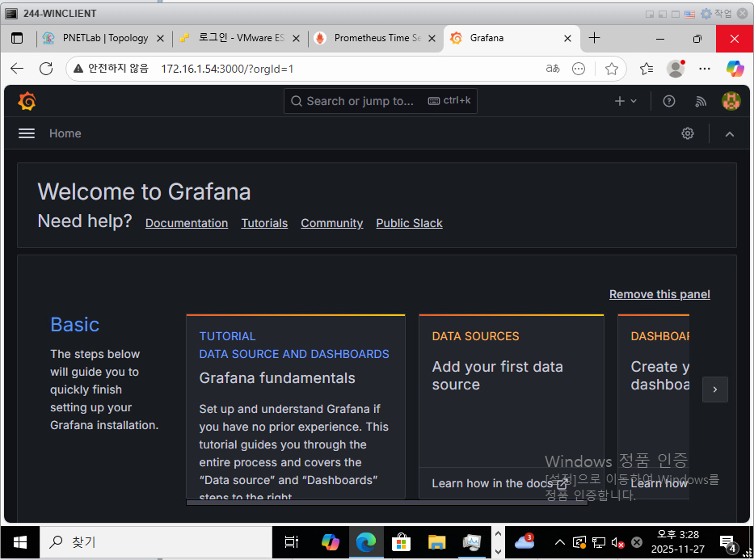Open Add your first data source card
Viewport: 754px width, 560px height.
pos(512,406)
